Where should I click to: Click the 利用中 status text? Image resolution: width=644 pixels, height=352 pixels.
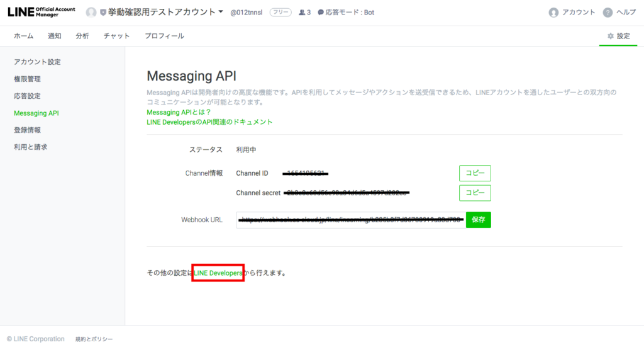[246, 150]
